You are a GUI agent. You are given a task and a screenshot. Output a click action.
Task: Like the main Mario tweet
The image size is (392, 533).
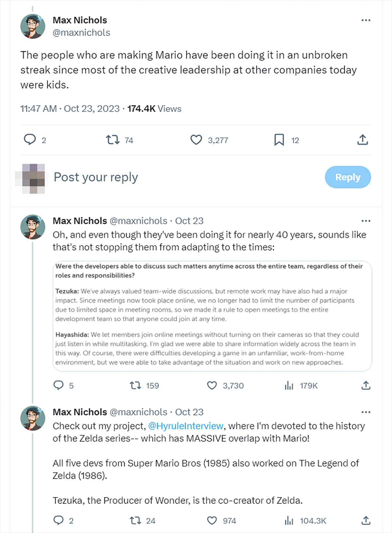(x=196, y=140)
